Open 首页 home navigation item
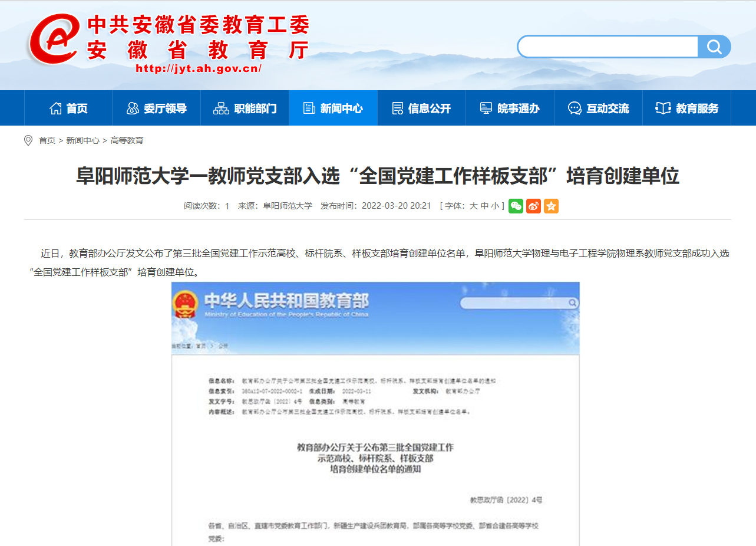Image resolution: width=756 pixels, height=546 pixels. (68, 108)
